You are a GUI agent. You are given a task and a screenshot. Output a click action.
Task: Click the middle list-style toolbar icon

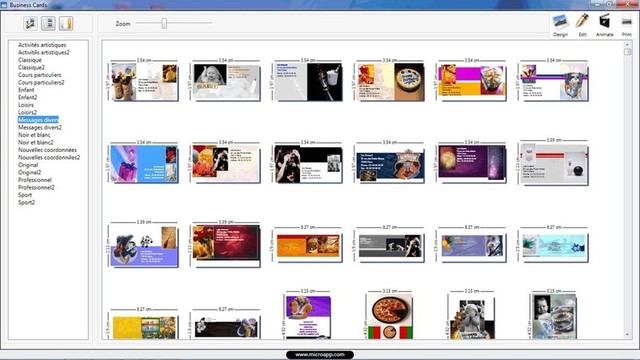(48, 23)
